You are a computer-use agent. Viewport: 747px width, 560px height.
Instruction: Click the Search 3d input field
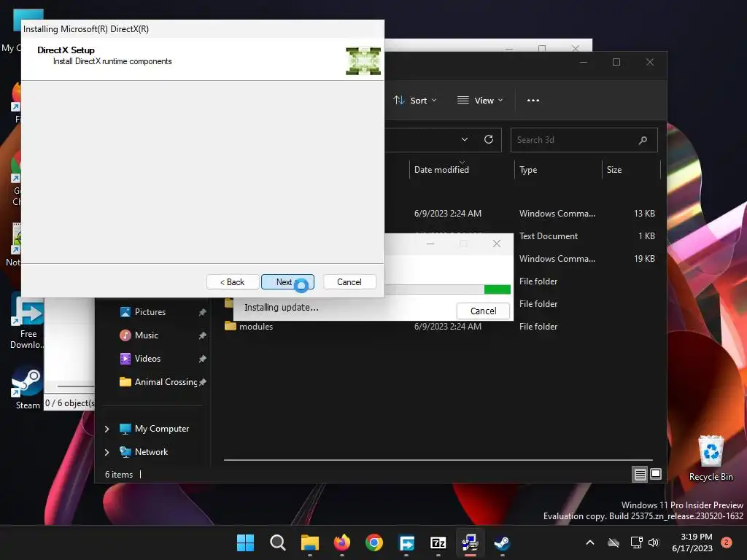click(x=575, y=140)
